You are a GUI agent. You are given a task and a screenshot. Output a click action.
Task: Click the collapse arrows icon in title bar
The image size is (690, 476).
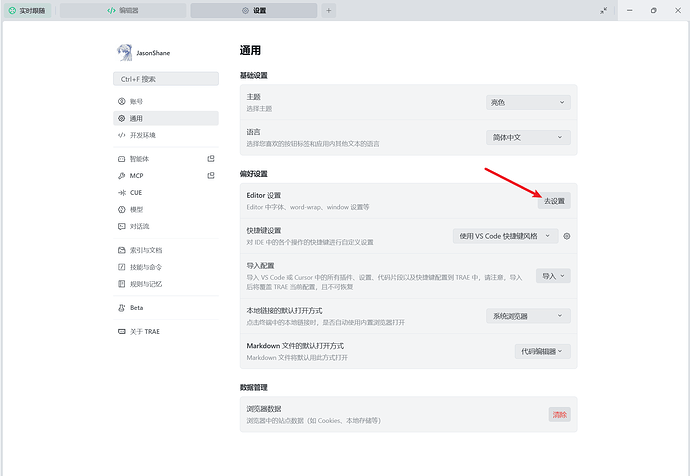pos(603,11)
